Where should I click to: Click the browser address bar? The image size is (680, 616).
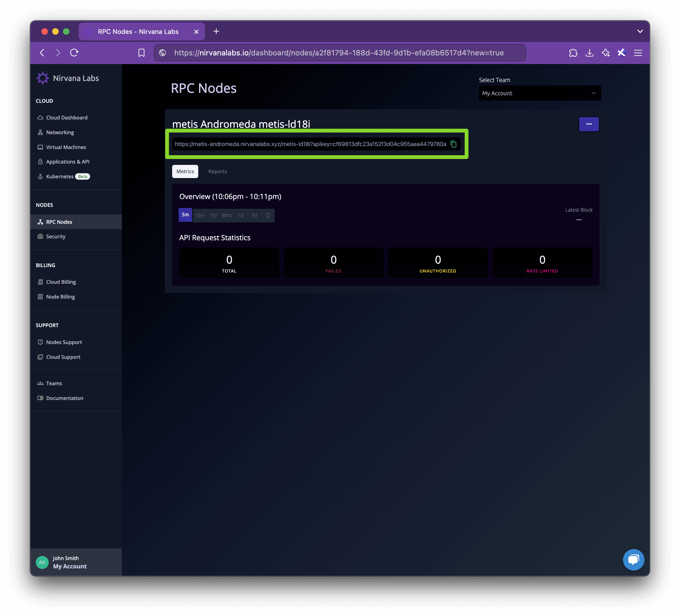click(x=339, y=53)
